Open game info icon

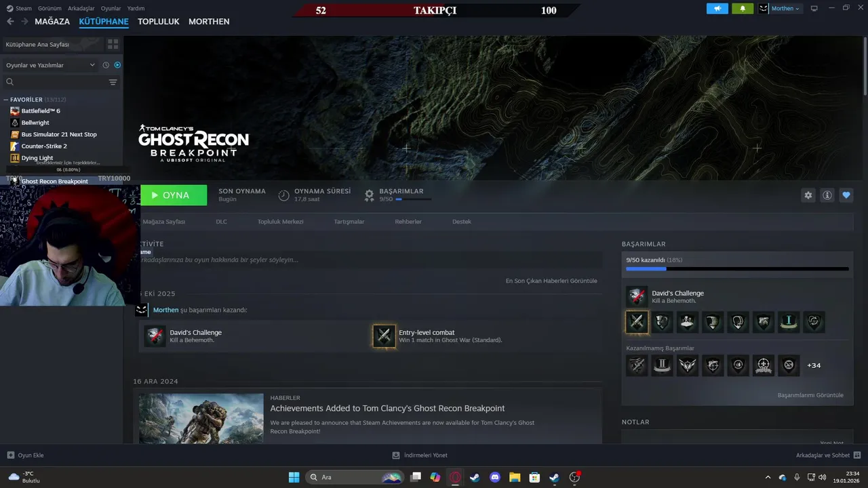(827, 195)
